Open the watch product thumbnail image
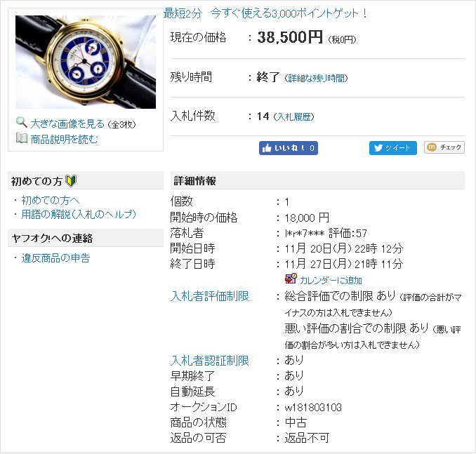The height and width of the screenshot is (454, 476). (x=86, y=62)
